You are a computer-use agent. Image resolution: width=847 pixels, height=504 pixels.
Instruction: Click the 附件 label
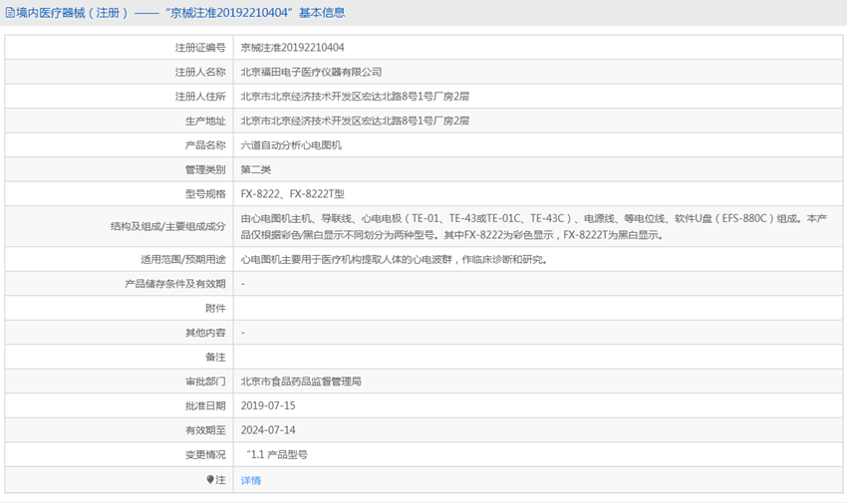[x=215, y=308]
